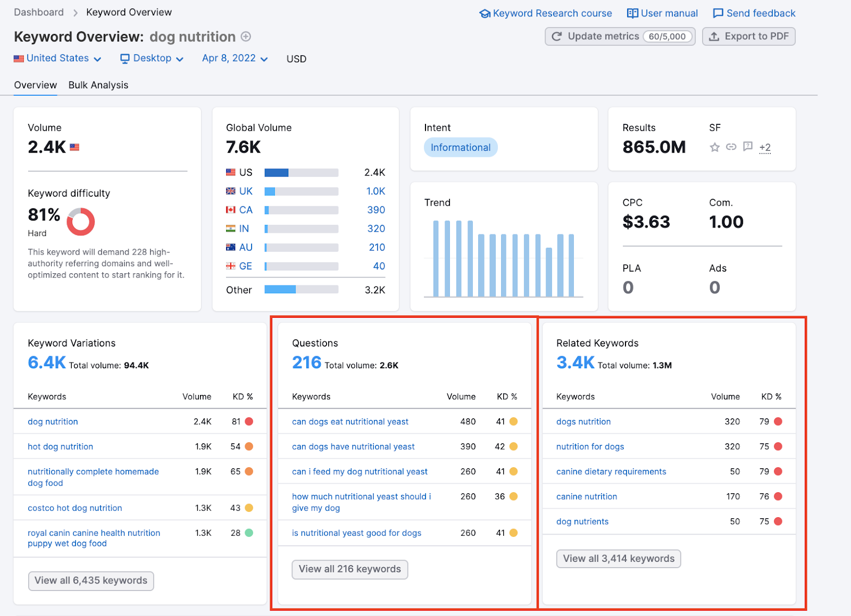Click the +2 more SERP features
The height and width of the screenshot is (616, 851).
pos(765,147)
